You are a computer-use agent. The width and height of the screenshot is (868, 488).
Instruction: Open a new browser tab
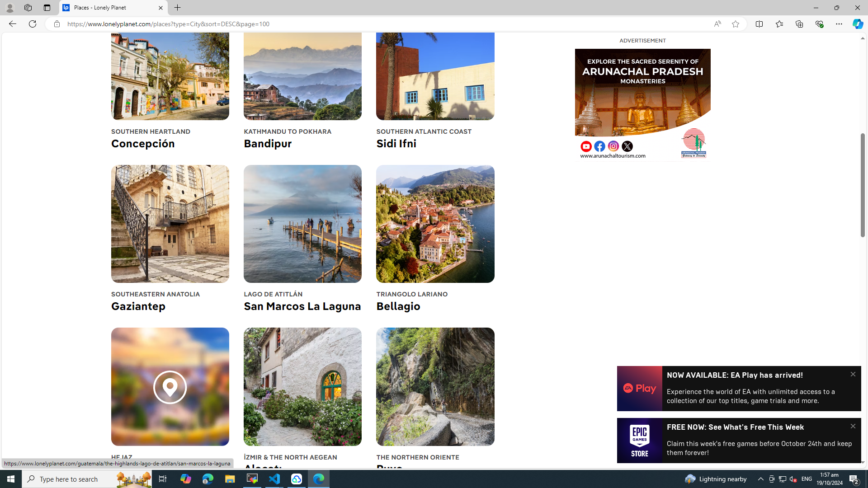click(x=177, y=8)
